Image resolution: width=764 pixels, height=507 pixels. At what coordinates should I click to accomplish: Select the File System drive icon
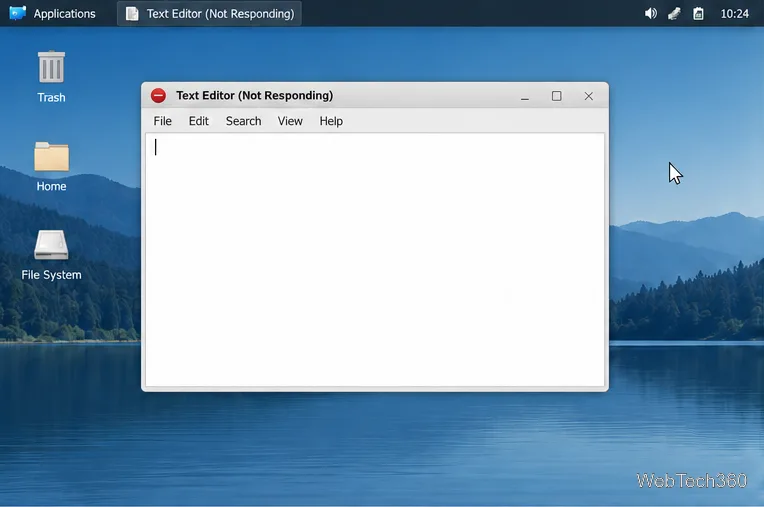coord(51,244)
